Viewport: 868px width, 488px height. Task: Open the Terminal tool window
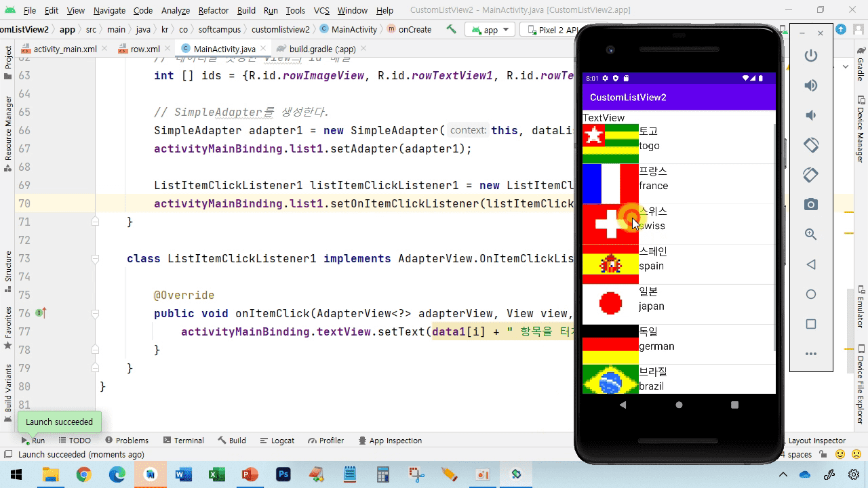coord(183,441)
